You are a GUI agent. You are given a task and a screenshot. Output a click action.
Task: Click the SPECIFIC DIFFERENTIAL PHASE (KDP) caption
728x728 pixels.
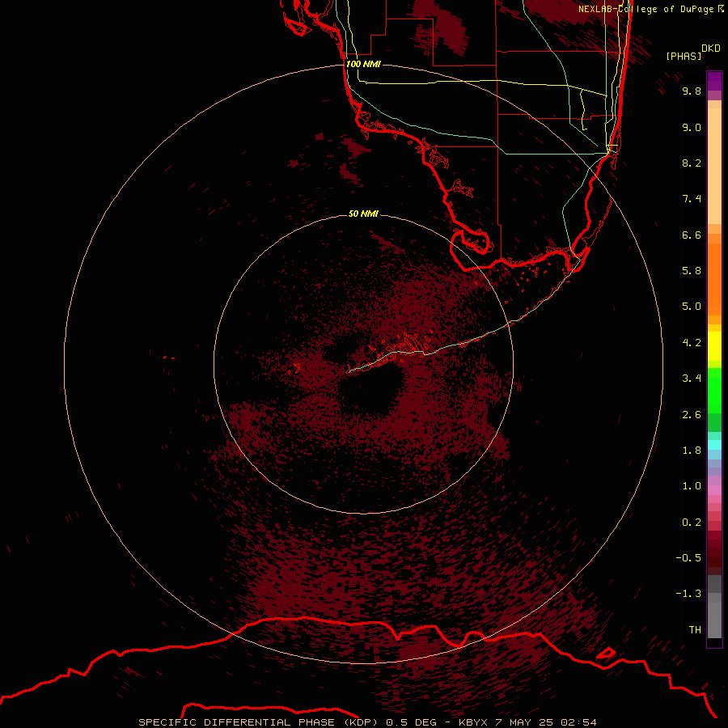click(x=257, y=722)
